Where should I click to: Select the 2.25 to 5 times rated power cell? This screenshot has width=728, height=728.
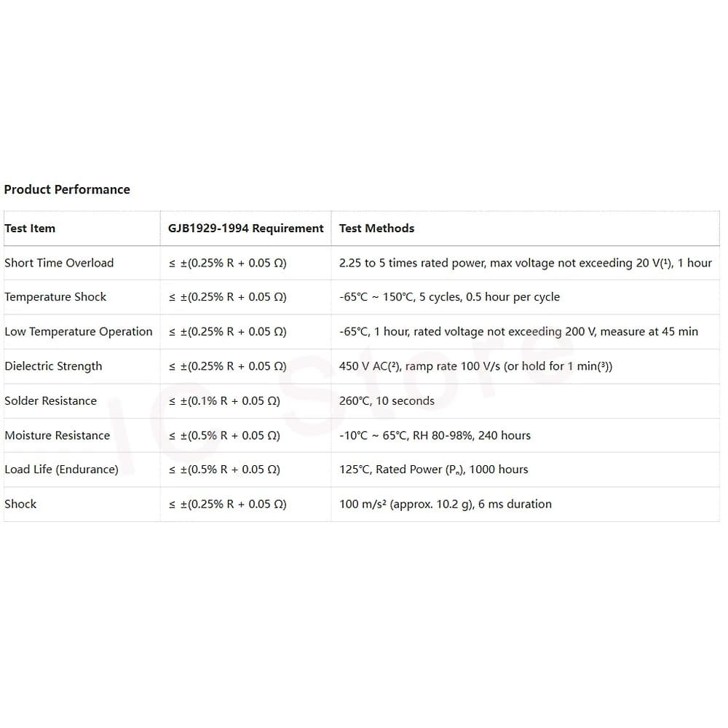pos(526,263)
